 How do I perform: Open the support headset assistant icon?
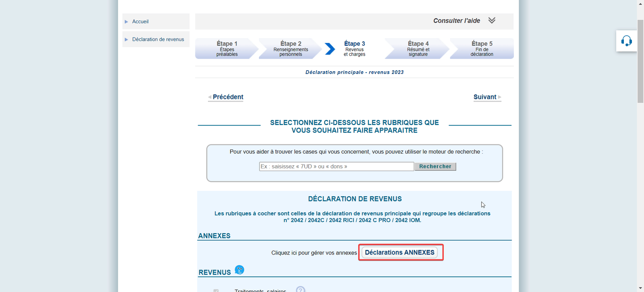(626, 40)
